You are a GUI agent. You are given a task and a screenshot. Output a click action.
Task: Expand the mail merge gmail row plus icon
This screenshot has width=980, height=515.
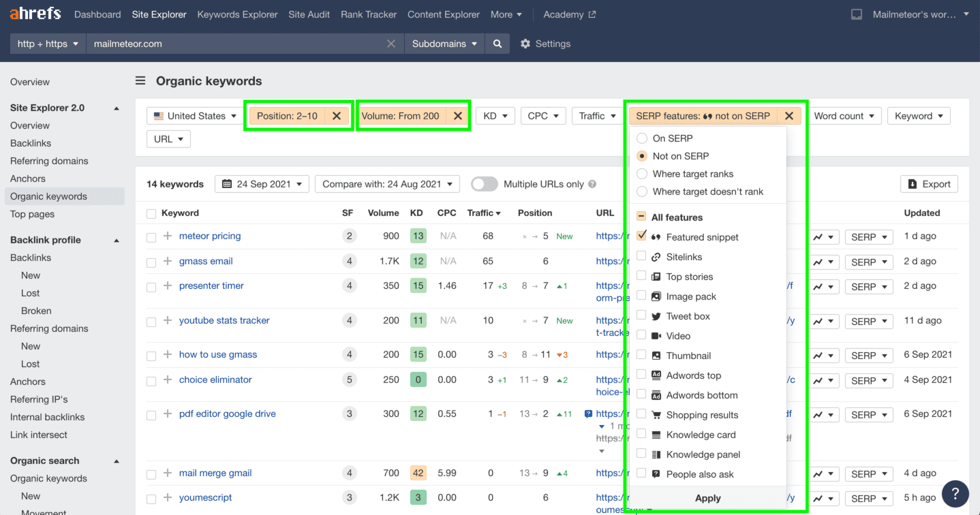click(168, 473)
